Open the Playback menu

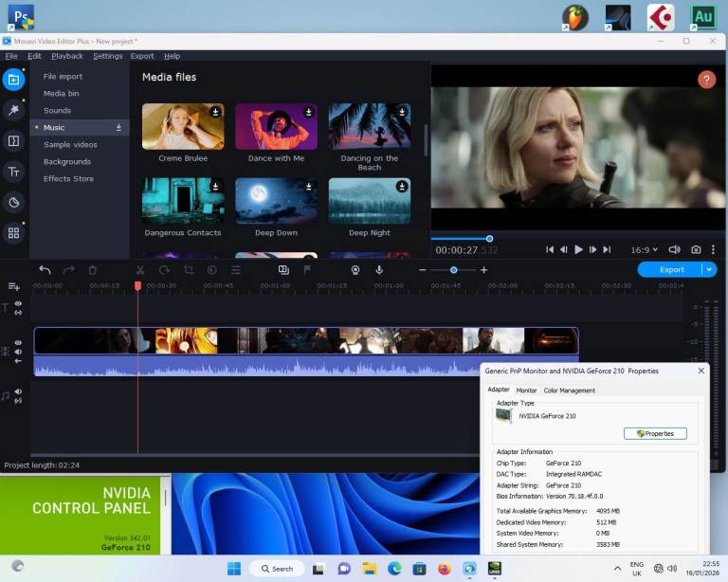click(x=67, y=56)
